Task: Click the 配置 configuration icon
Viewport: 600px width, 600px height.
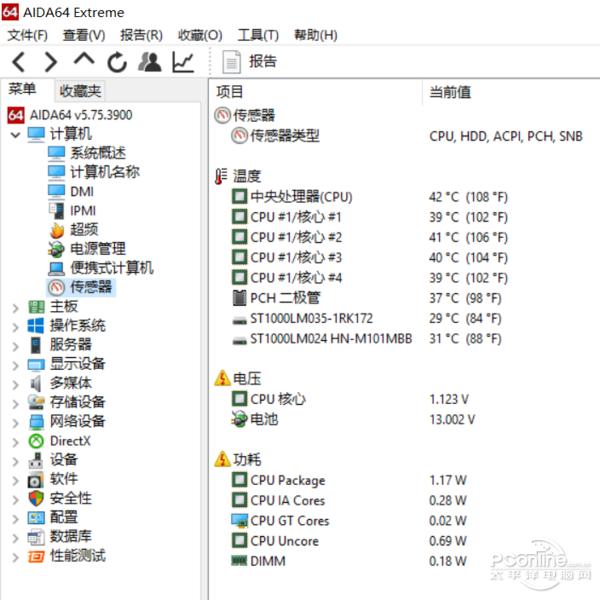Action: click(x=36, y=518)
